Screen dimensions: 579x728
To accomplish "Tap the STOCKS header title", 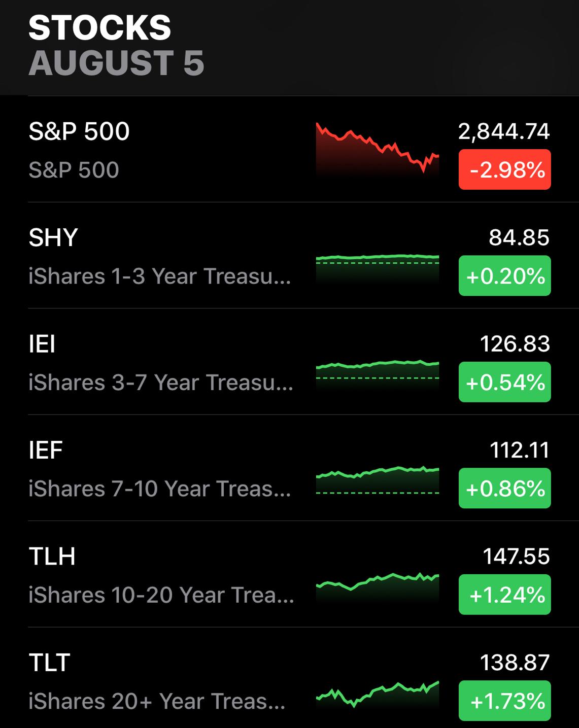I will 100,27.
